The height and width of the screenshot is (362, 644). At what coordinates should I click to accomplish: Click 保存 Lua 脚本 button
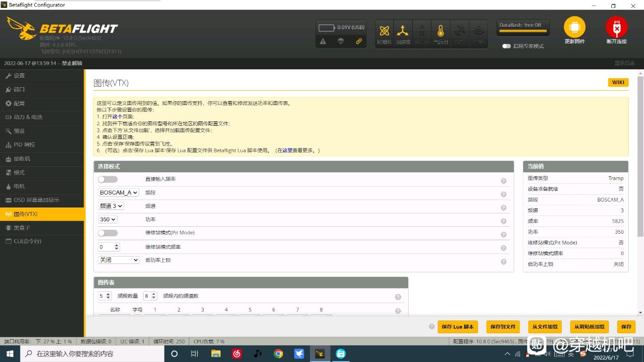point(458,326)
